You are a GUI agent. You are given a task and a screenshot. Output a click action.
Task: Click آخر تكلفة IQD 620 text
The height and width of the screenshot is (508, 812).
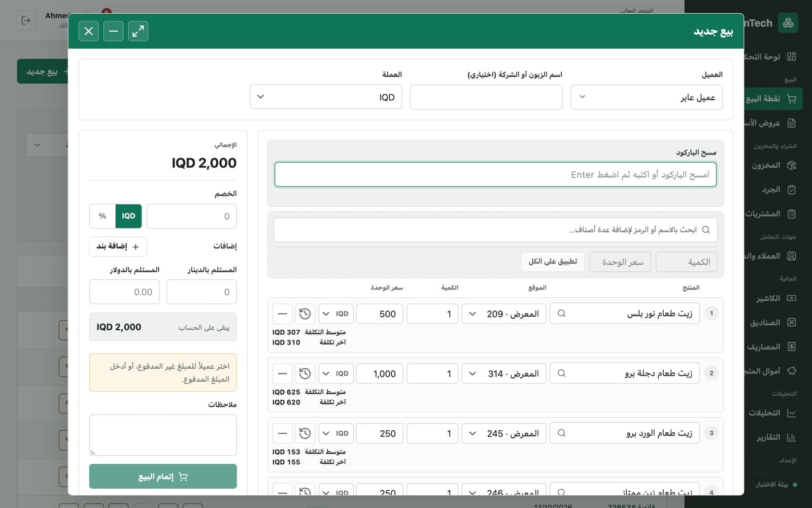coord(309,402)
